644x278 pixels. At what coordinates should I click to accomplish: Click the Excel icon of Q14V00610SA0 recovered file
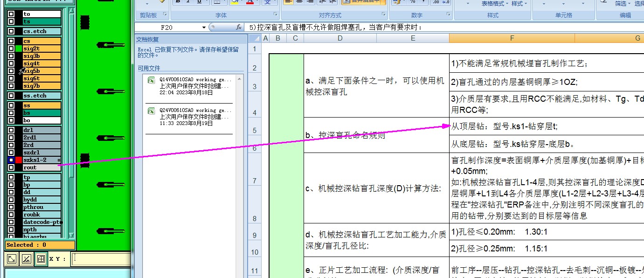click(x=151, y=80)
